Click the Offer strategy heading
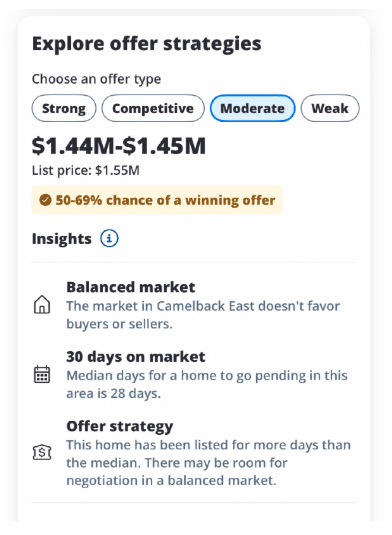392x535 pixels. pos(120,426)
